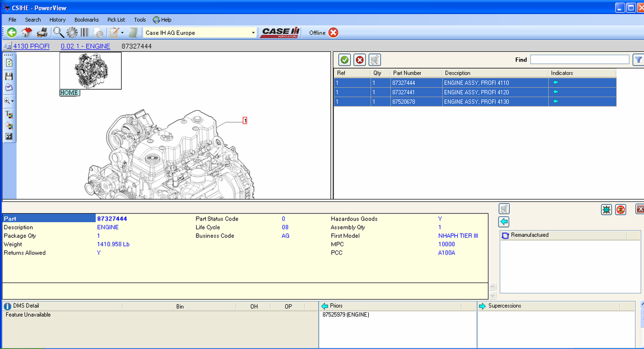
Task: Click the breadcrumb catalog icon before 4130 PROFI
Action: point(8,46)
